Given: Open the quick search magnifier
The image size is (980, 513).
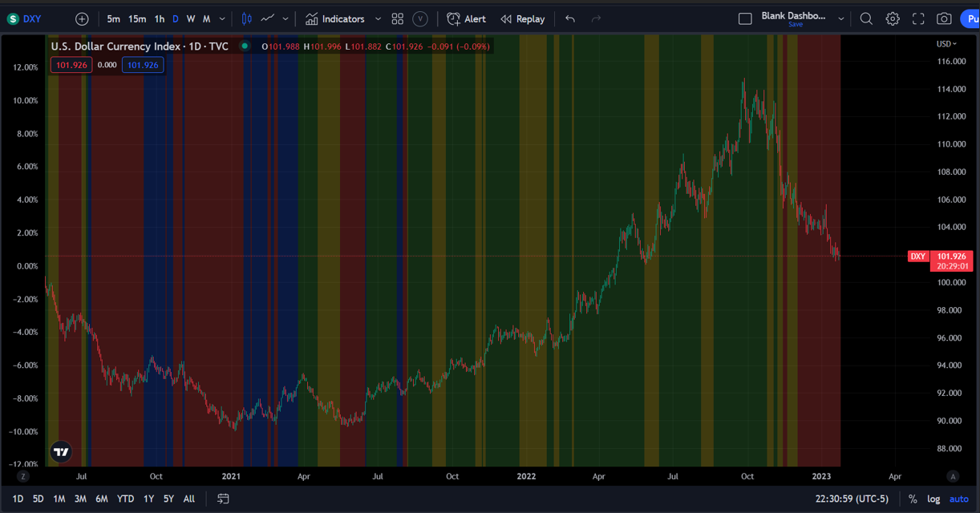Looking at the screenshot, I should click(x=866, y=18).
